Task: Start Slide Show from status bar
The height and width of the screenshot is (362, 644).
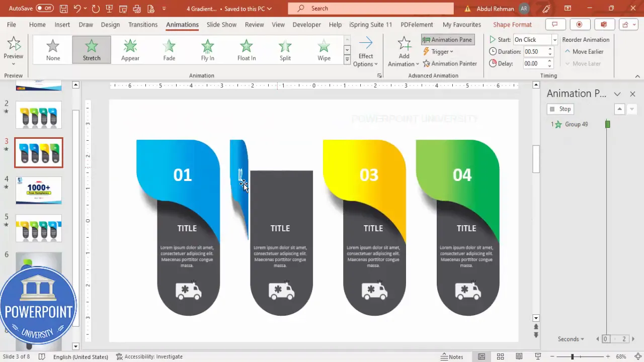Action: (537, 356)
